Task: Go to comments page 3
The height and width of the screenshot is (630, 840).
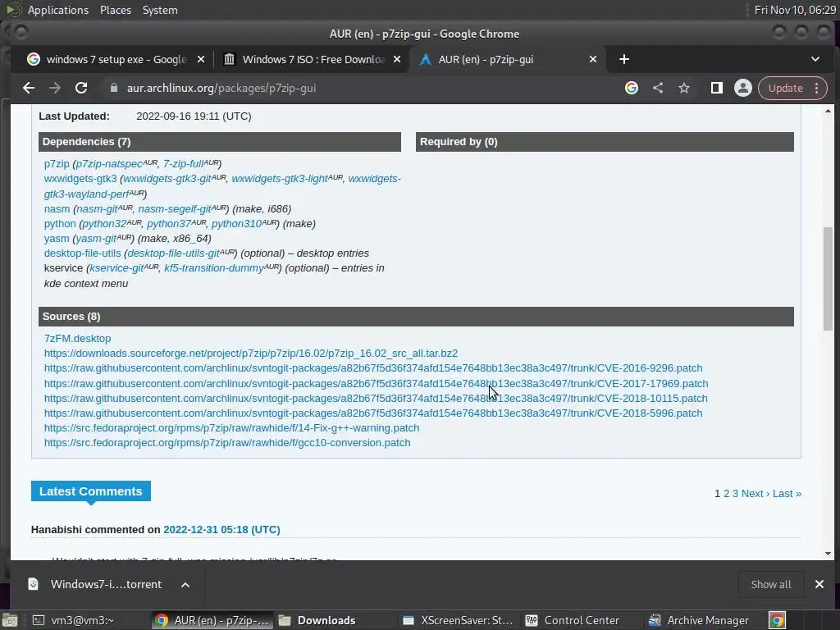Action: [736, 494]
